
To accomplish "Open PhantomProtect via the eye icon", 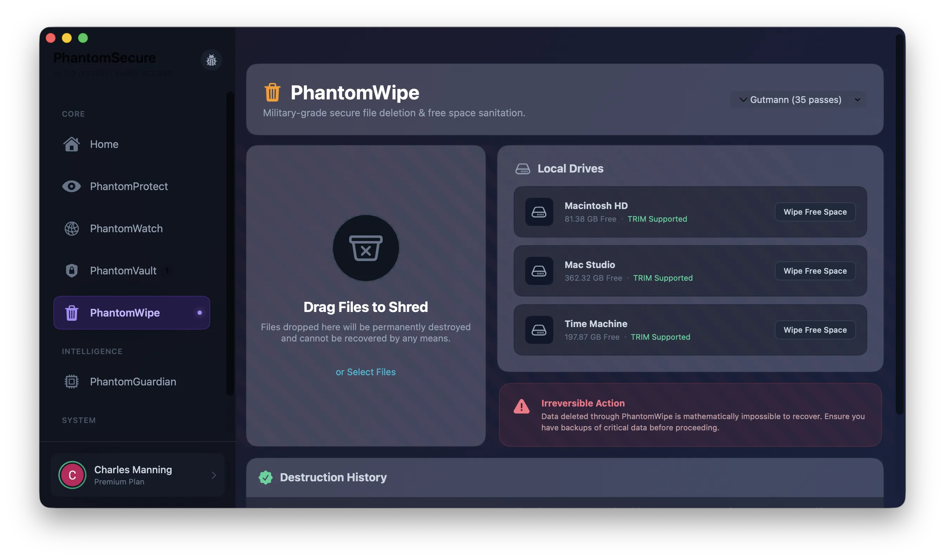I will [x=72, y=187].
